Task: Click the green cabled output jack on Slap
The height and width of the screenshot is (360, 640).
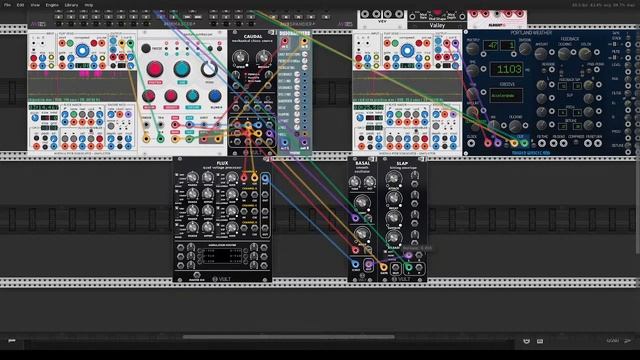Action: 408,268
